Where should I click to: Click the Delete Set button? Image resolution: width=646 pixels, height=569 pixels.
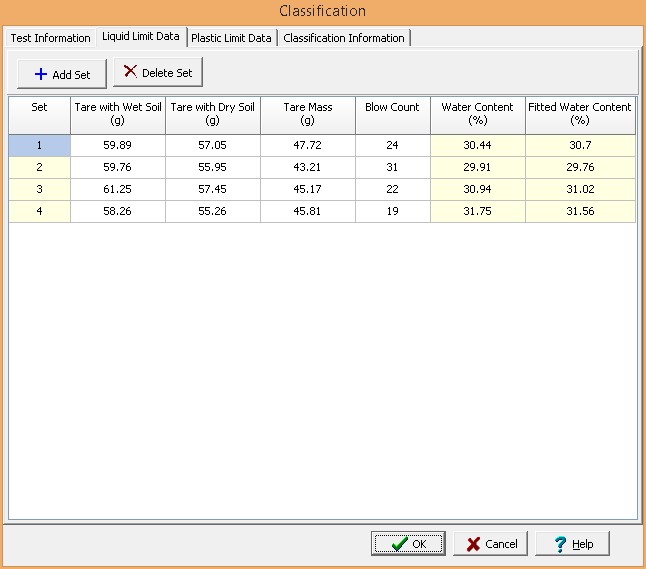point(158,72)
